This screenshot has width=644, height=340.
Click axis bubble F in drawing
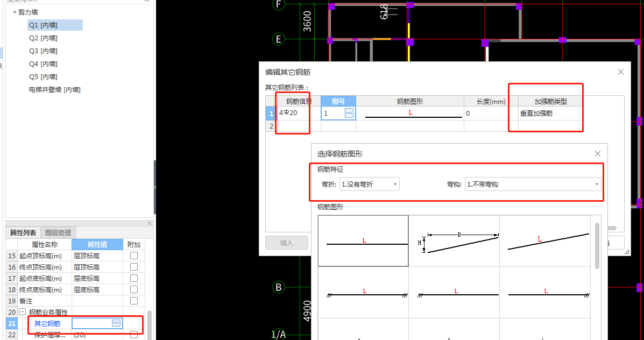(279, 4)
